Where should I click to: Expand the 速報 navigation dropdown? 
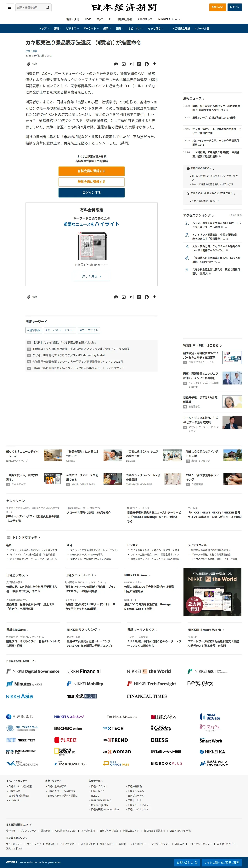click(x=58, y=29)
